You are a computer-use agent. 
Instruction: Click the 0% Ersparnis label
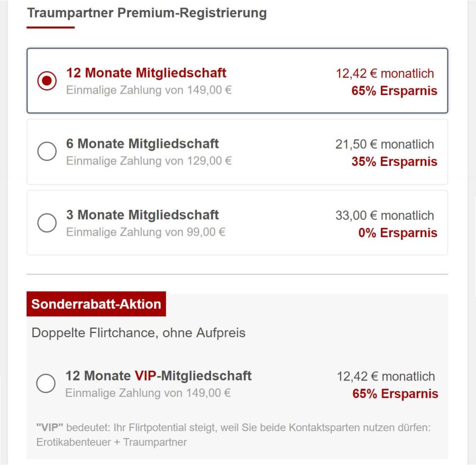pyautogui.click(x=397, y=232)
